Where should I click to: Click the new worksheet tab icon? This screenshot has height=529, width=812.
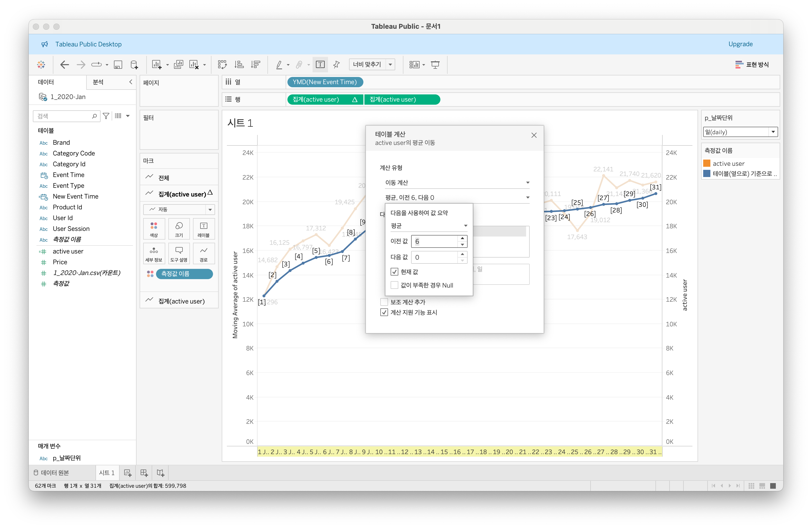(x=128, y=473)
